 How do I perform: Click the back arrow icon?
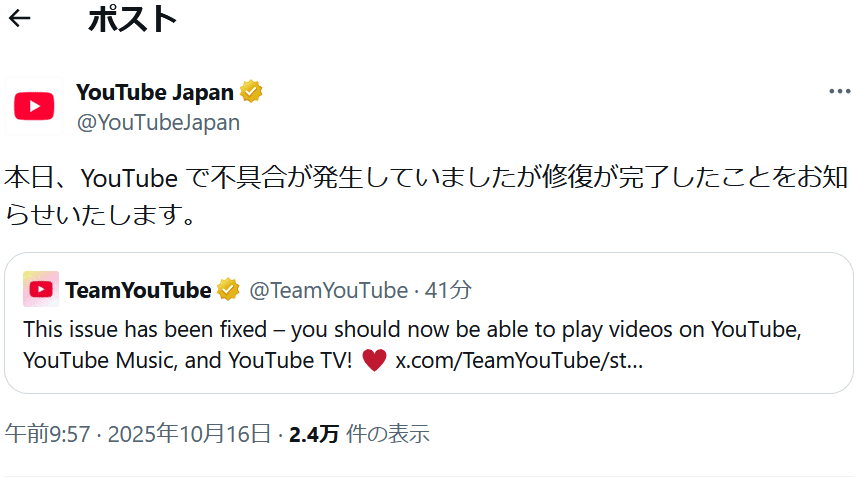19,19
